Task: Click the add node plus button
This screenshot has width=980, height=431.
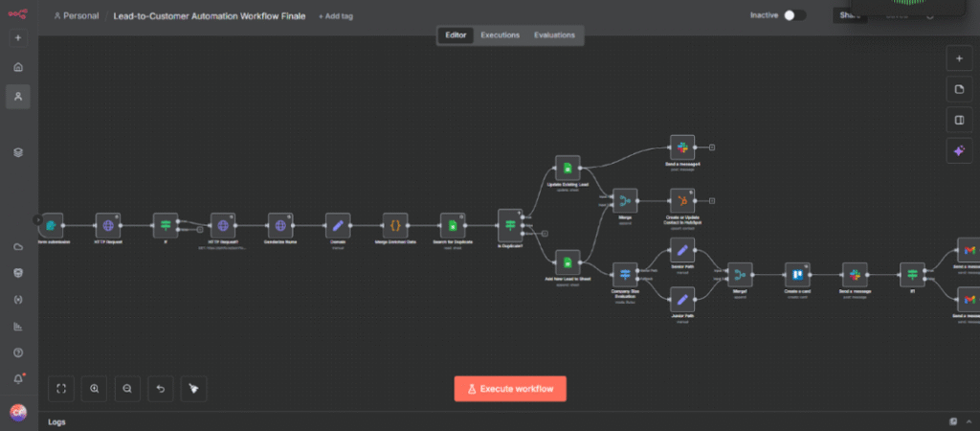Action: 959,58
